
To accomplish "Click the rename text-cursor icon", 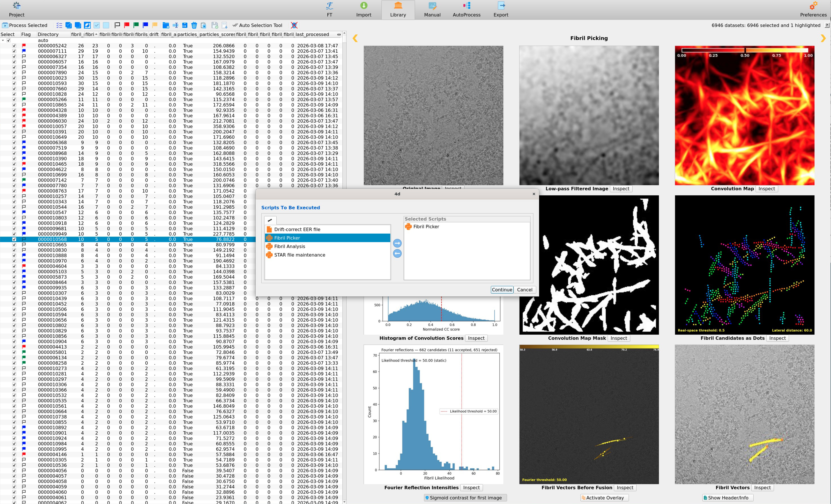I will click(x=175, y=25).
